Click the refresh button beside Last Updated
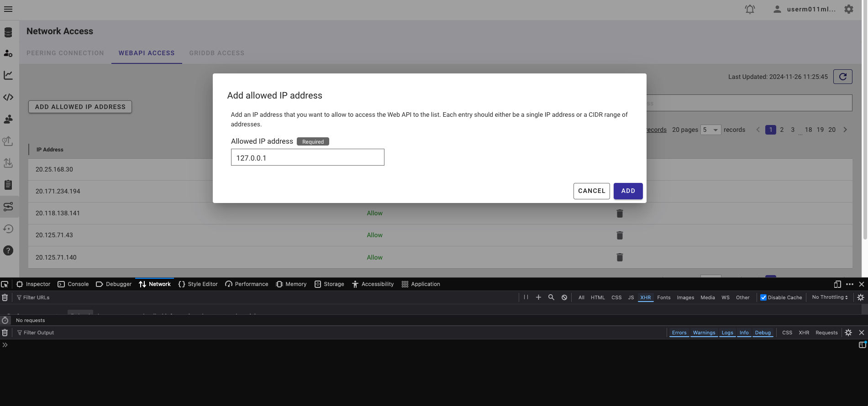 [x=842, y=77]
